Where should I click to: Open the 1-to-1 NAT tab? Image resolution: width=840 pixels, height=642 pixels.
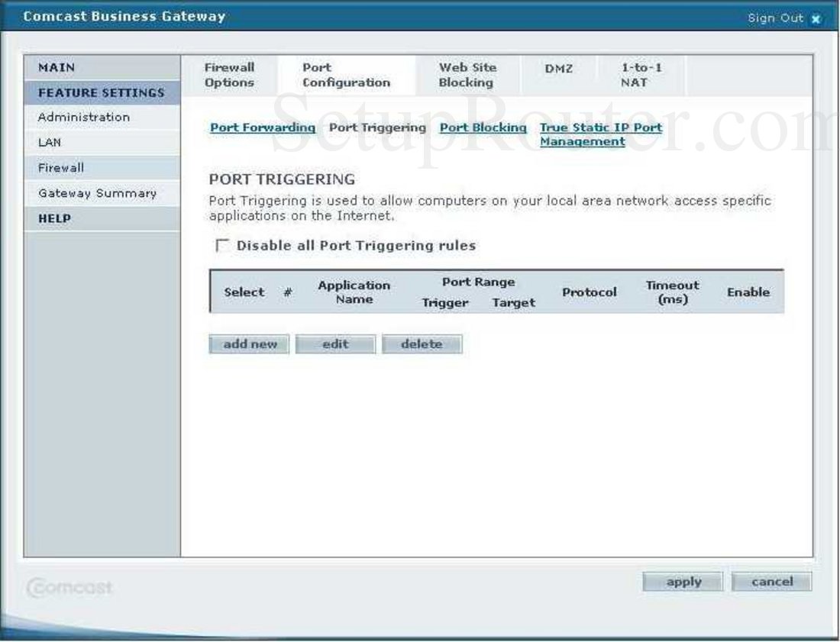(x=642, y=74)
